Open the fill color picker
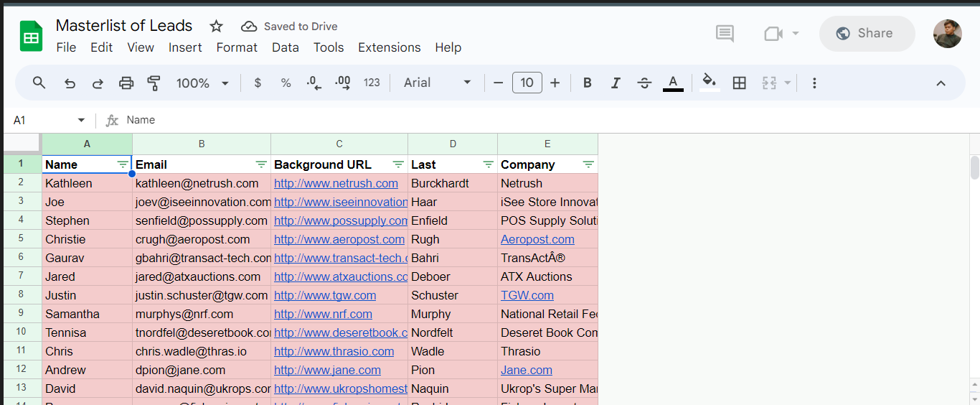This screenshot has width=980, height=405. click(710, 83)
